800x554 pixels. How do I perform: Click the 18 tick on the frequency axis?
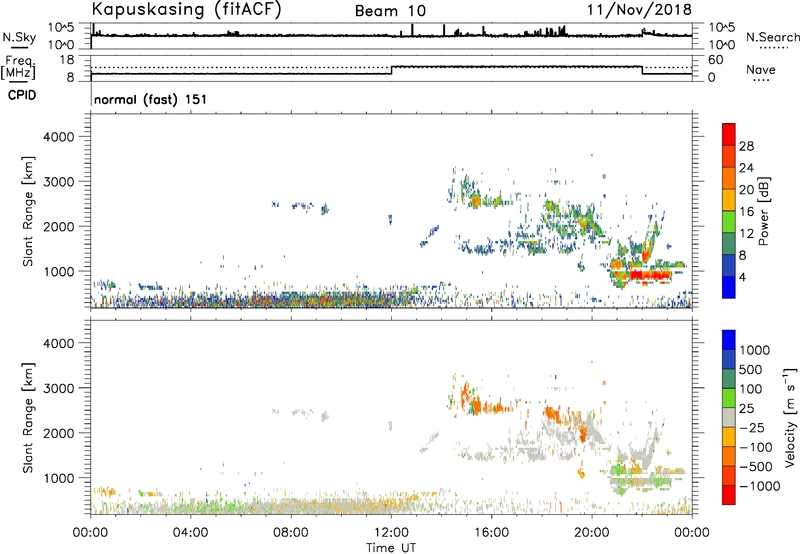pyautogui.click(x=66, y=60)
